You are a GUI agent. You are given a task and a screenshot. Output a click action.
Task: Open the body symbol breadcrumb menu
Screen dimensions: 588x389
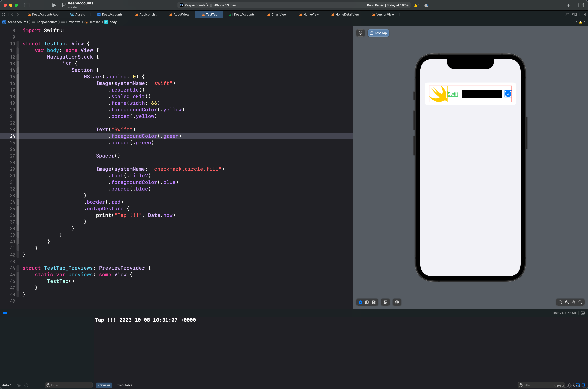point(113,22)
